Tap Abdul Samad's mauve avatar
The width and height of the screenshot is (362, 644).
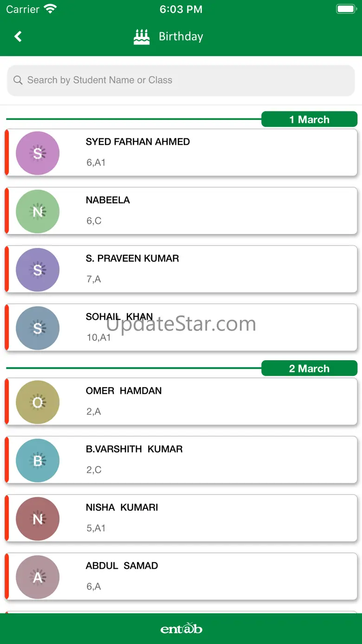click(x=38, y=577)
